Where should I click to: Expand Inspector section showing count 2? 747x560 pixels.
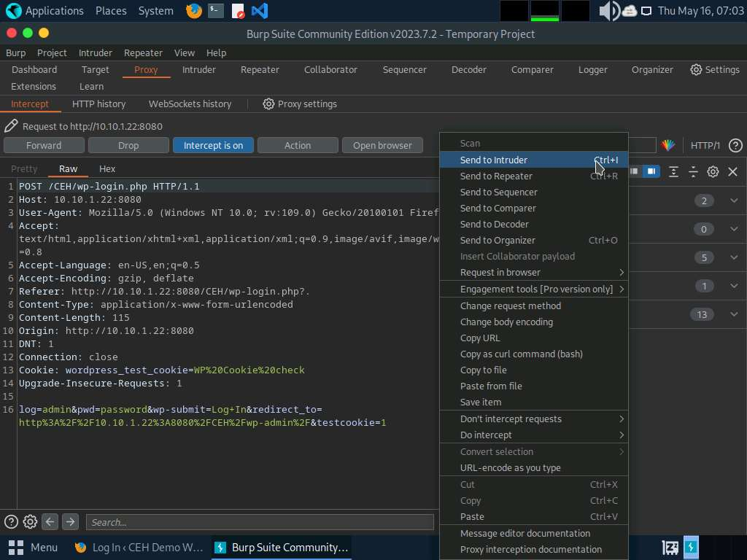734,201
